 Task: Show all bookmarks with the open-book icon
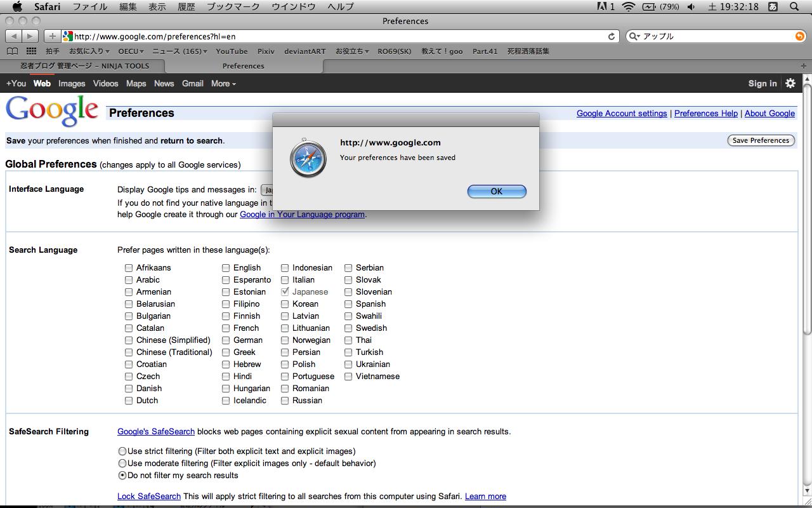coord(12,51)
